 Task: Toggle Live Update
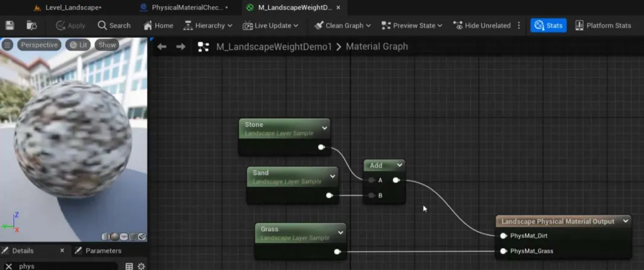(270, 25)
